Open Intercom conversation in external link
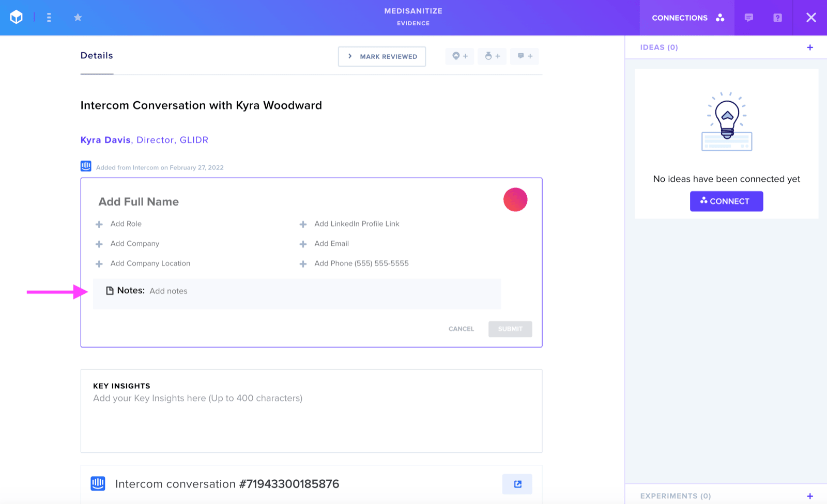Image resolution: width=827 pixels, height=504 pixels. pyautogui.click(x=517, y=484)
